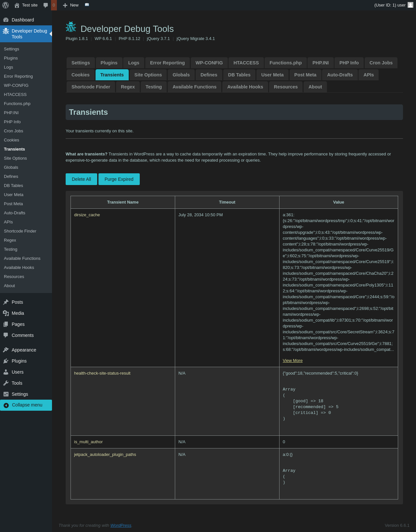The width and height of the screenshot is (416, 532).
Task: Open the comments bubble icon in admin bar
Action: (x=46, y=5)
